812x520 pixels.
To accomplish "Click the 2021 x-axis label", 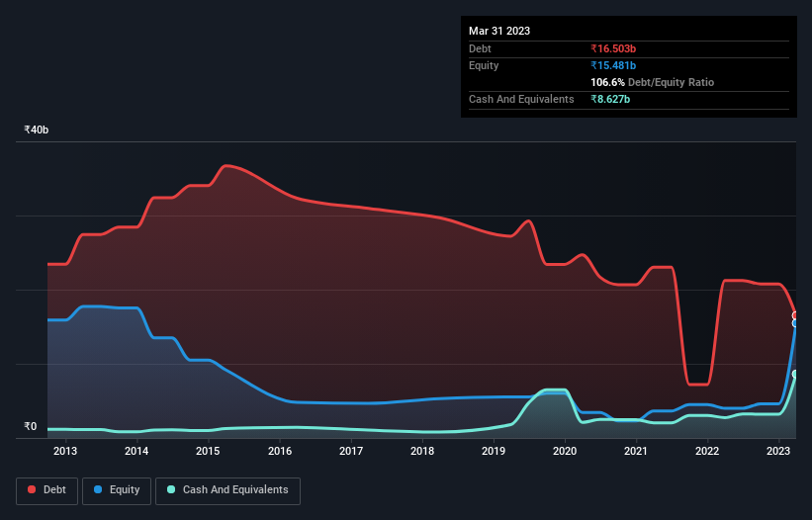I will pos(635,451).
